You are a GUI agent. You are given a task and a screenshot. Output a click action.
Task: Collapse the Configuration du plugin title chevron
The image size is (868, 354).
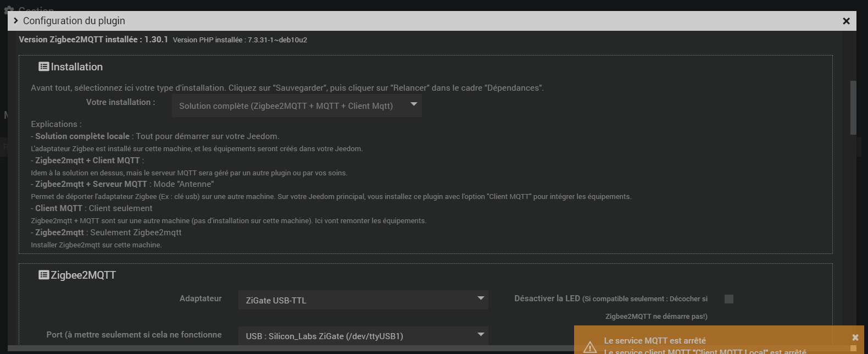[16, 21]
